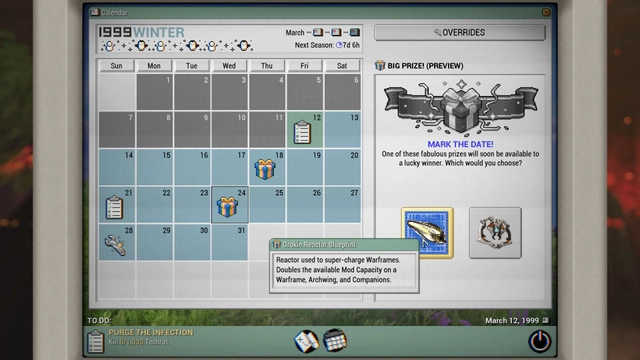Click the first season flag icon after March
640x360 pixels.
(318, 32)
